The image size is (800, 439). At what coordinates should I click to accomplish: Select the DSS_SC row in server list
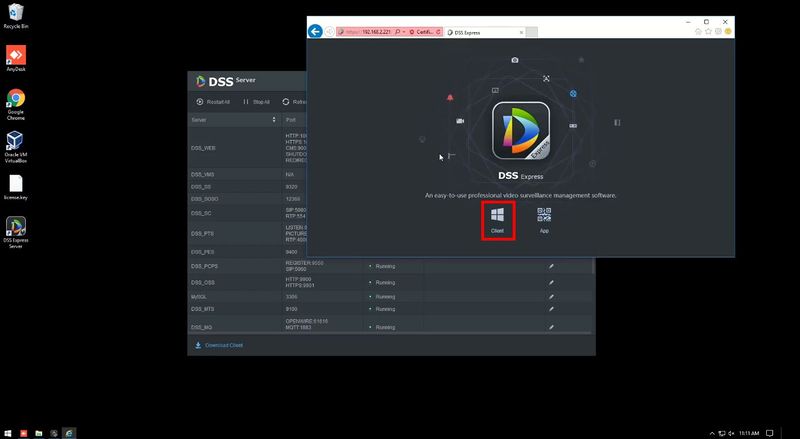pyautogui.click(x=247, y=213)
